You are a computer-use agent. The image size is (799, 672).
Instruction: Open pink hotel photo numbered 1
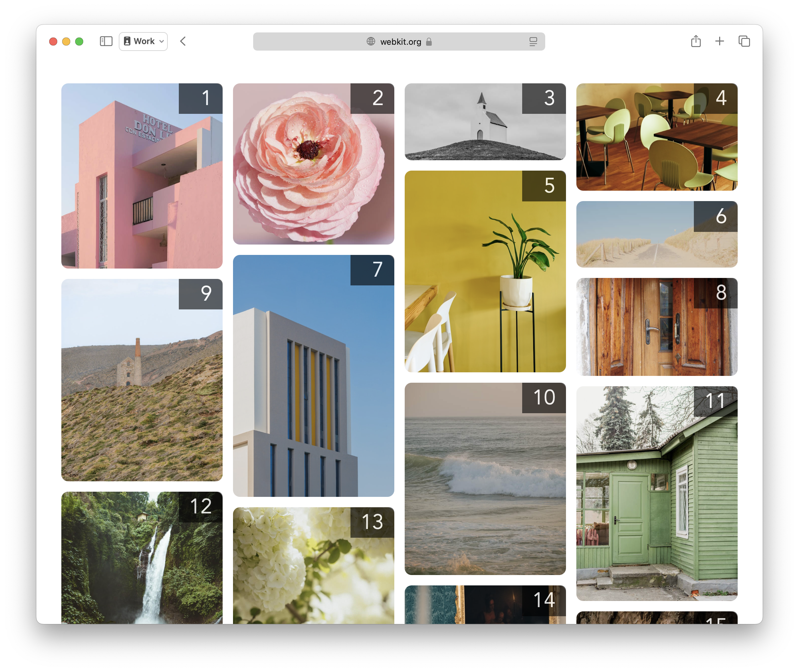(x=142, y=176)
